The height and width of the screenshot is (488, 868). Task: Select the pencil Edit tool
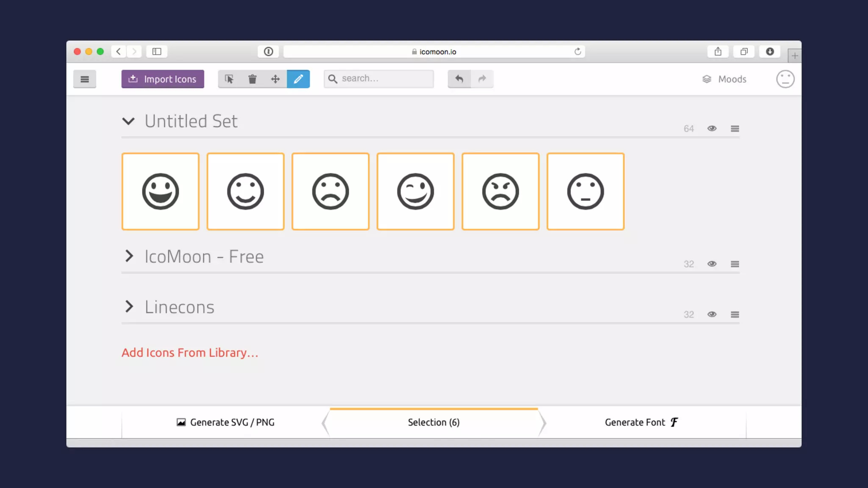[x=298, y=79]
